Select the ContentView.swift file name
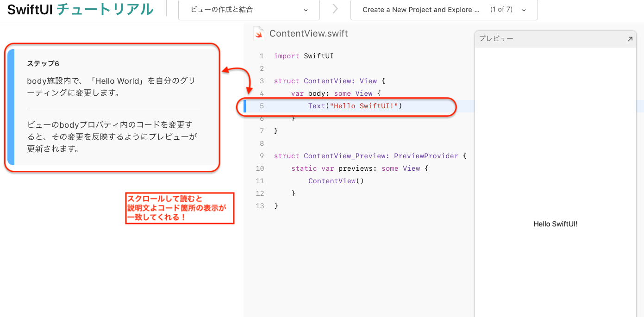The image size is (644, 317). point(308,33)
